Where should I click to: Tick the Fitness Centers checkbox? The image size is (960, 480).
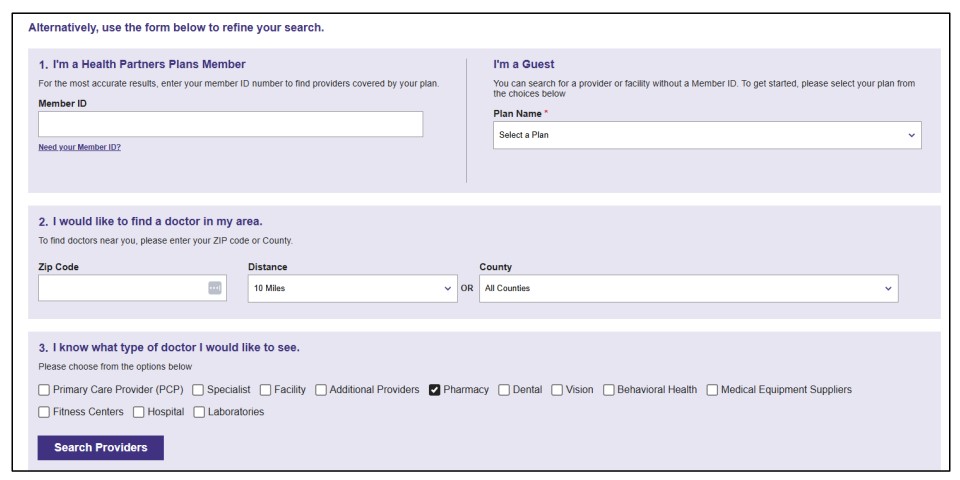(x=44, y=412)
